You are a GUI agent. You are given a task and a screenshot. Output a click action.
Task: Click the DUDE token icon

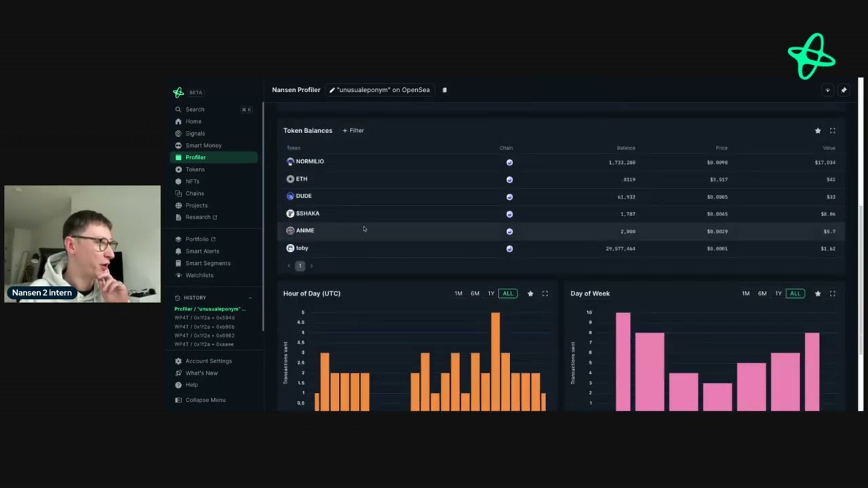[290, 196]
